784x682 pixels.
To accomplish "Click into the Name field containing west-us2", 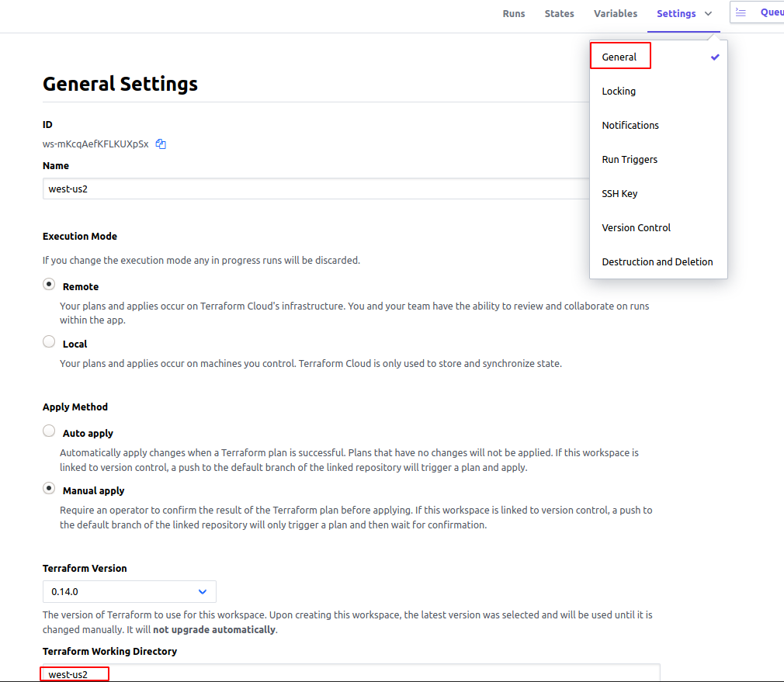I will [x=316, y=189].
